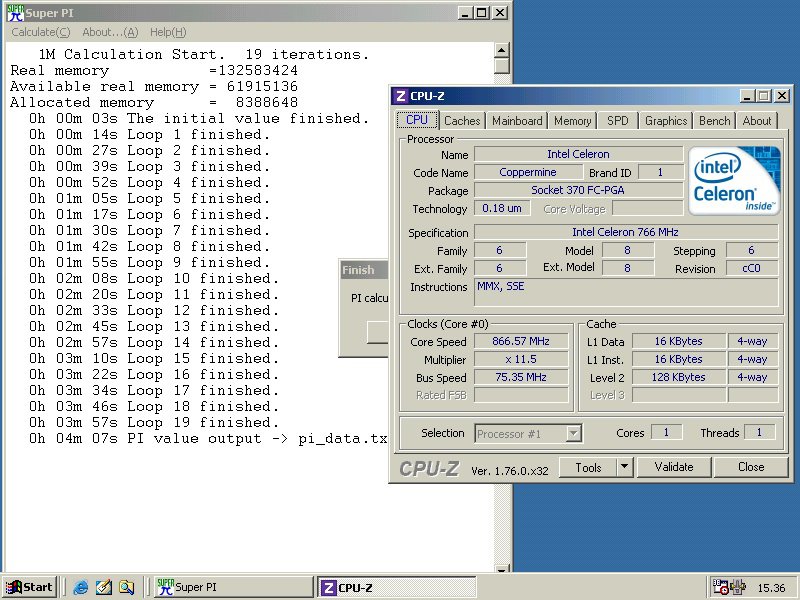Image resolution: width=800 pixels, height=600 pixels.
Task: Click the Intel Celeron inside logo
Action: pyautogui.click(x=736, y=180)
